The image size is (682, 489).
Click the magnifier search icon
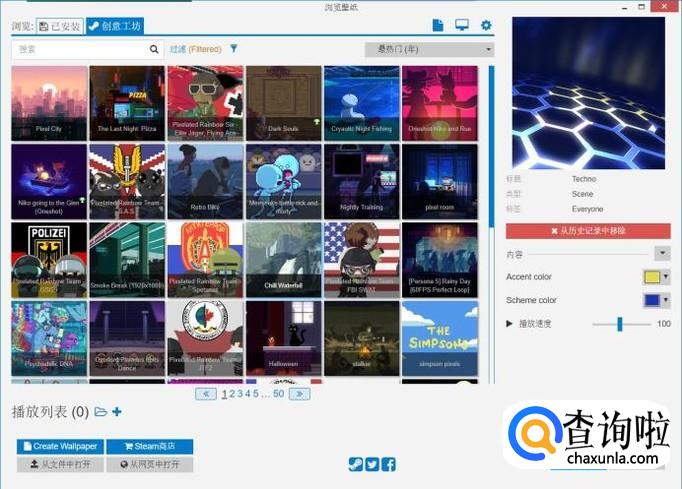[x=154, y=49]
